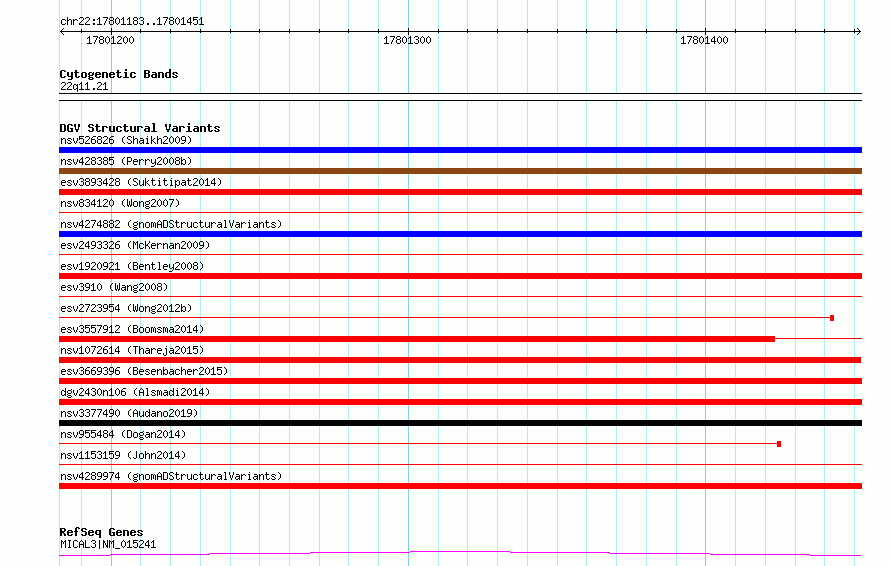Click the red bar under esv3669396

[460, 381]
